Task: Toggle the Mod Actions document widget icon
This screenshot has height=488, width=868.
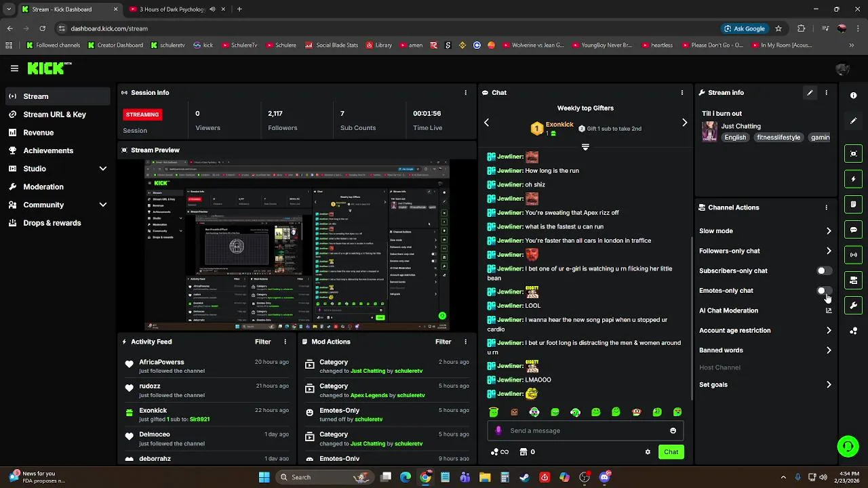Action: (x=854, y=204)
